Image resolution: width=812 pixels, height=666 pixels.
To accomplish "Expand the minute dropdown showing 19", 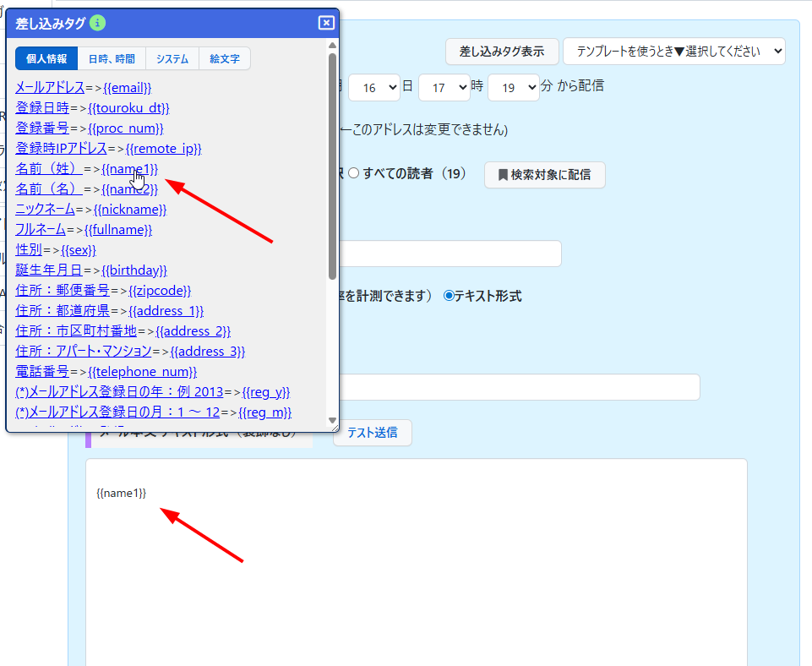I will point(513,86).
